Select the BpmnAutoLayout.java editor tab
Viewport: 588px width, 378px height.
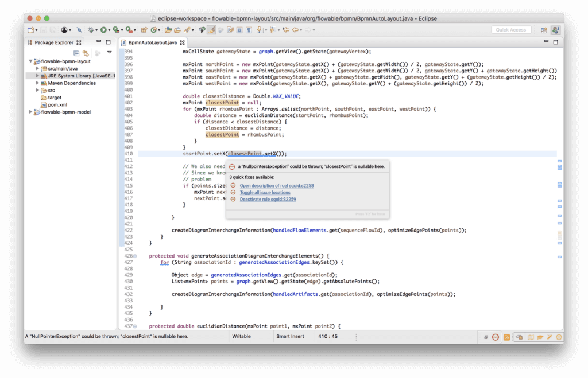pyautogui.click(x=152, y=42)
